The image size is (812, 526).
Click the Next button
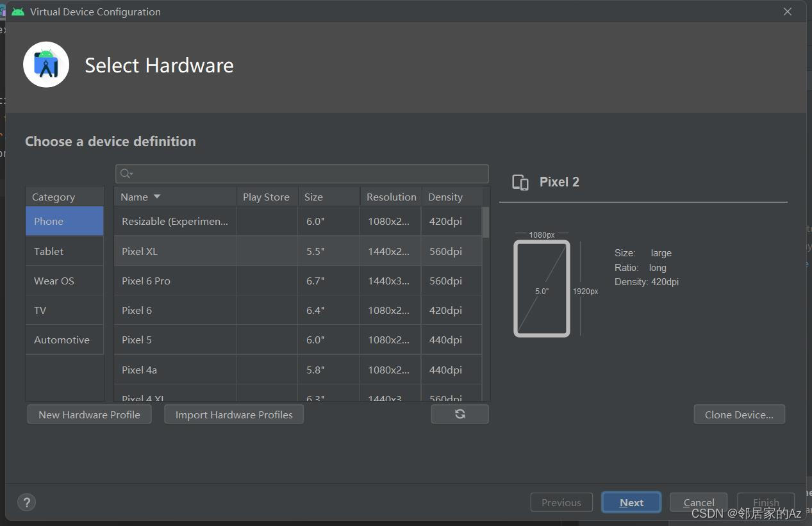[631, 502]
